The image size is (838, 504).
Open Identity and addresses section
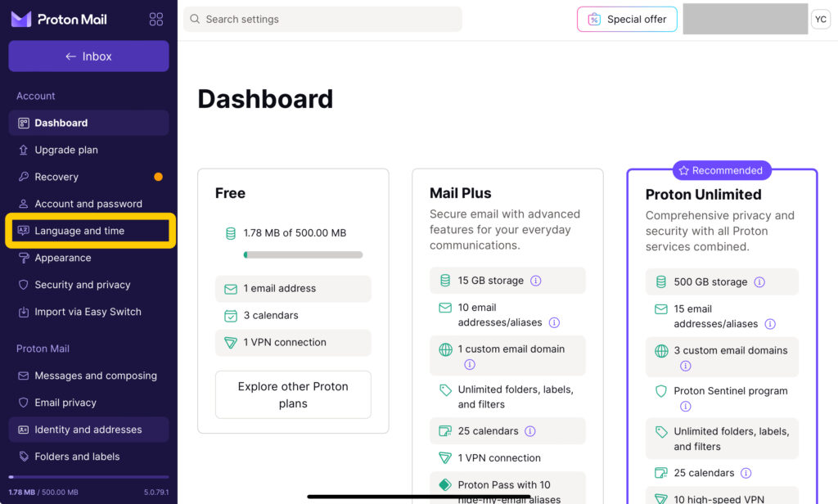point(88,430)
